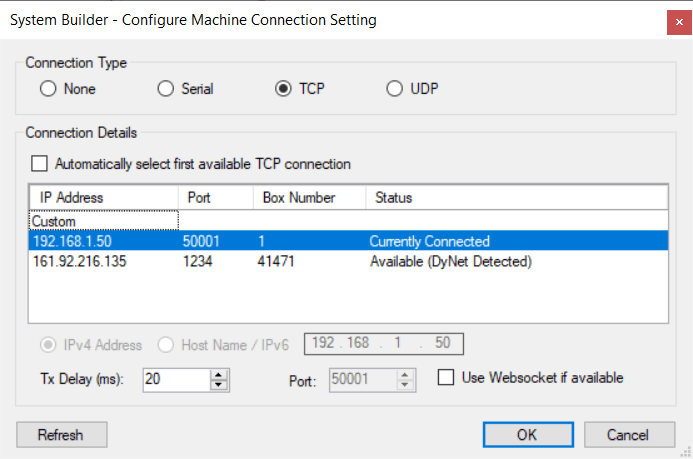Click into the Tx Delay input field

point(176,380)
